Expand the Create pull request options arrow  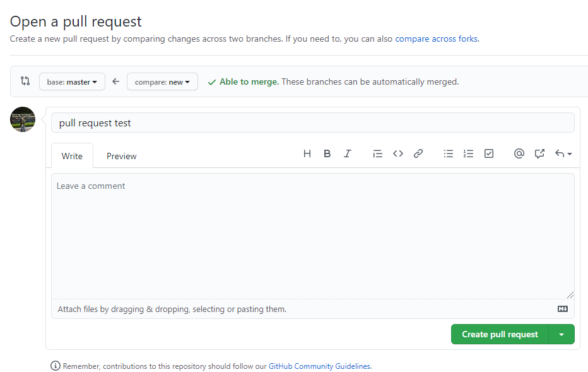(562, 334)
